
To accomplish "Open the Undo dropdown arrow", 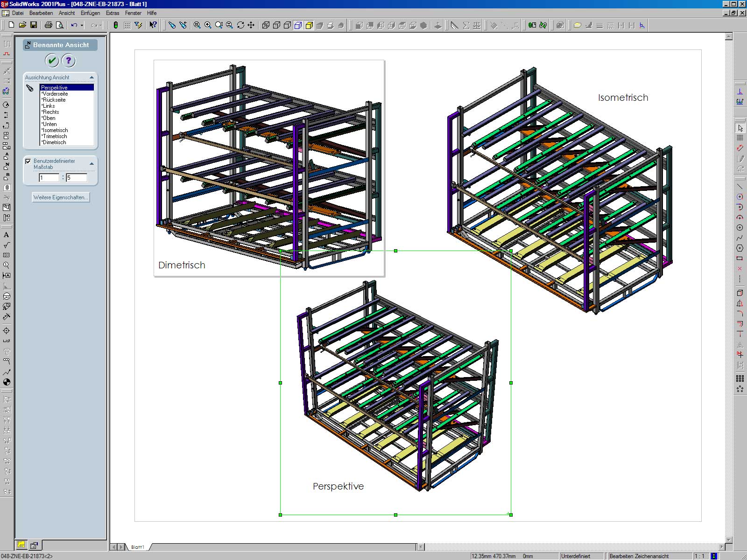I will click(x=82, y=25).
